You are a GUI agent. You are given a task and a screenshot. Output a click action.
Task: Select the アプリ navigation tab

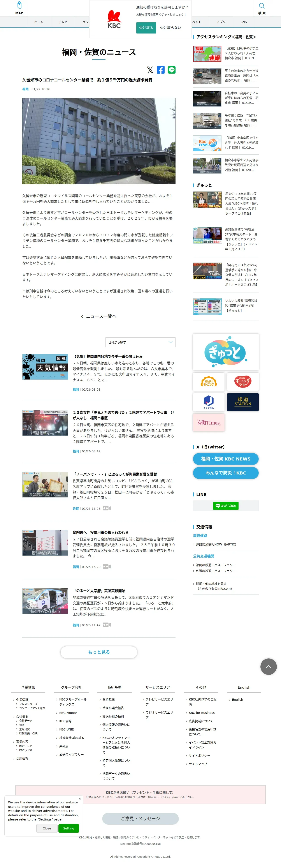[x=221, y=22]
